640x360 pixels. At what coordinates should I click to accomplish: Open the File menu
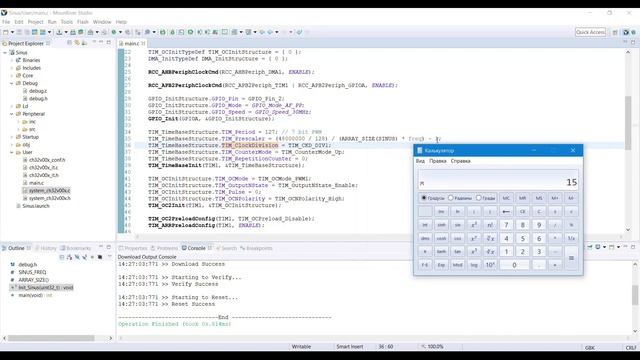point(6,22)
